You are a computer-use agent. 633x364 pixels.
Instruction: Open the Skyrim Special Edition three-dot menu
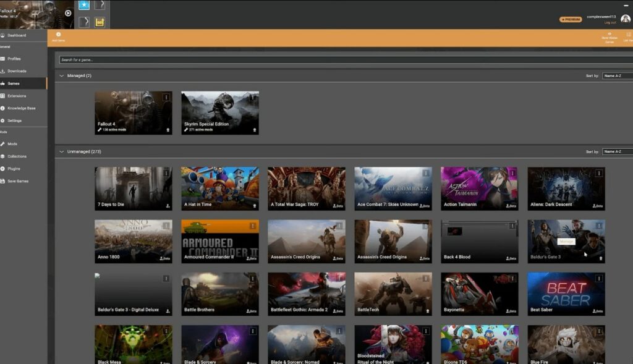coord(252,98)
